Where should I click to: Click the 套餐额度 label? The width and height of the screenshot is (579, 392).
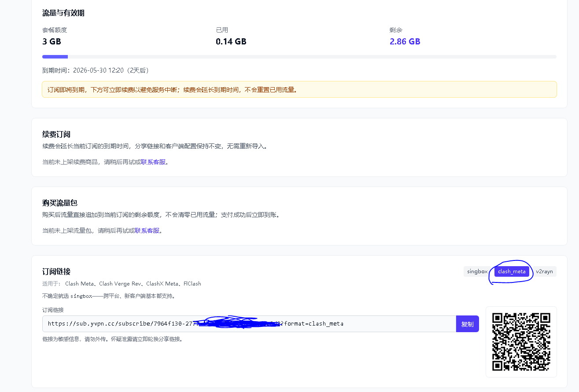55,30
